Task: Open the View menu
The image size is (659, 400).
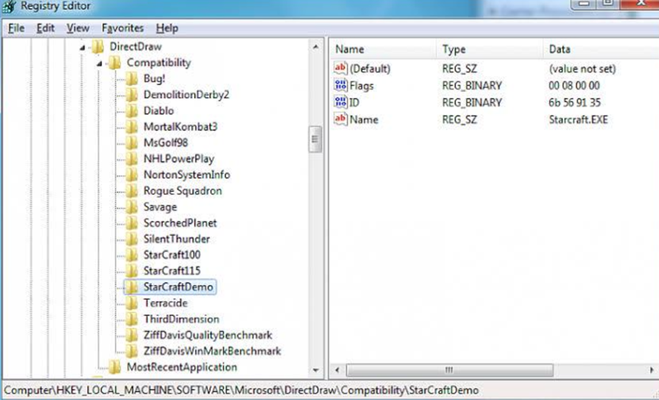Action: [x=78, y=28]
